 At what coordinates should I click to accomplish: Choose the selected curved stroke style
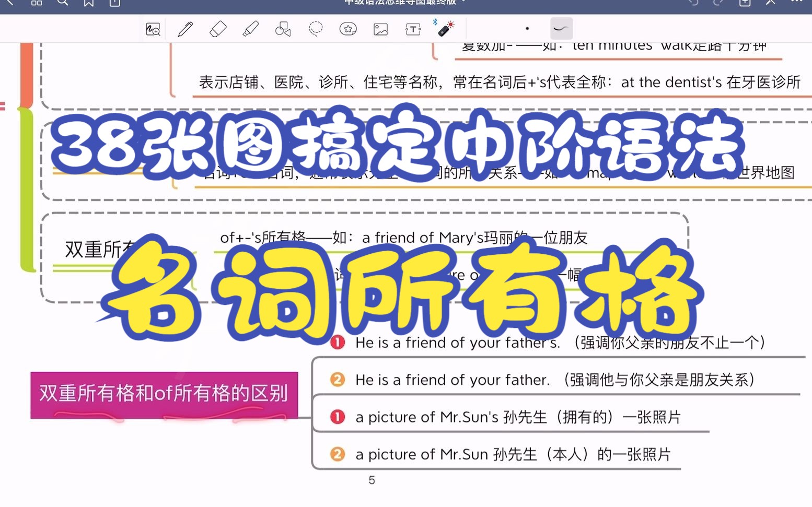[561, 29]
